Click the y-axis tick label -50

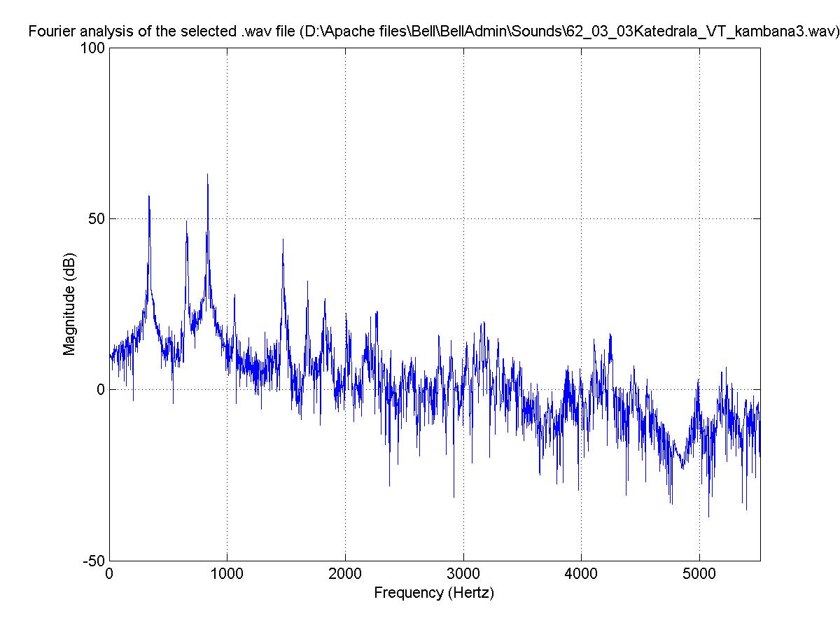pyautogui.click(x=94, y=561)
